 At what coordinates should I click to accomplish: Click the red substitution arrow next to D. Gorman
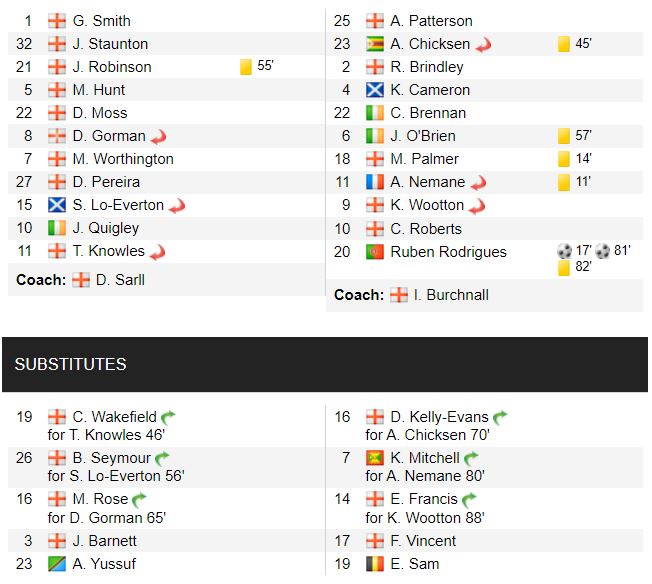pyautogui.click(x=158, y=136)
